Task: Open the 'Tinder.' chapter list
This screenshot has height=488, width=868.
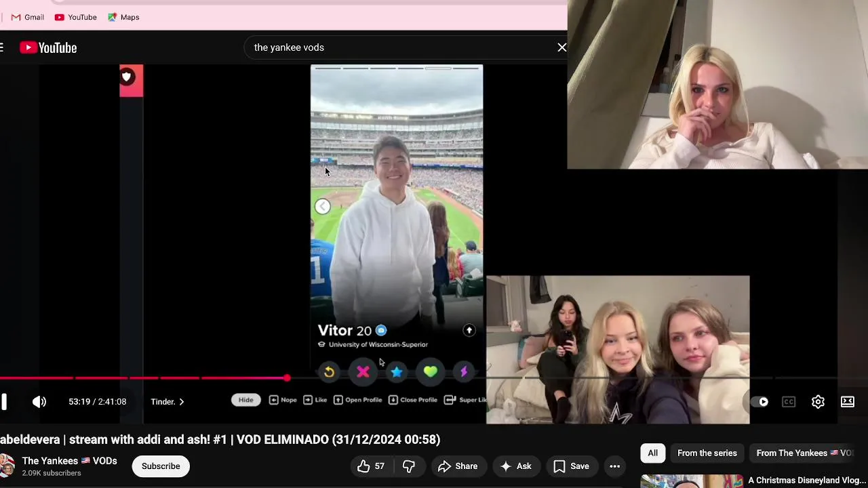Action: (x=167, y=402)
